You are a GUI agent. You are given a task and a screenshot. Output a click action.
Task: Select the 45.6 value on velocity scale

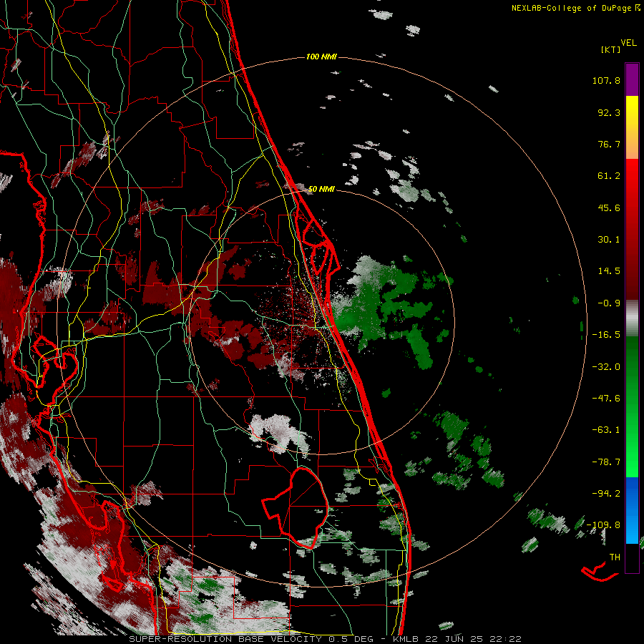pyautogui.click(x=609, y=208)
